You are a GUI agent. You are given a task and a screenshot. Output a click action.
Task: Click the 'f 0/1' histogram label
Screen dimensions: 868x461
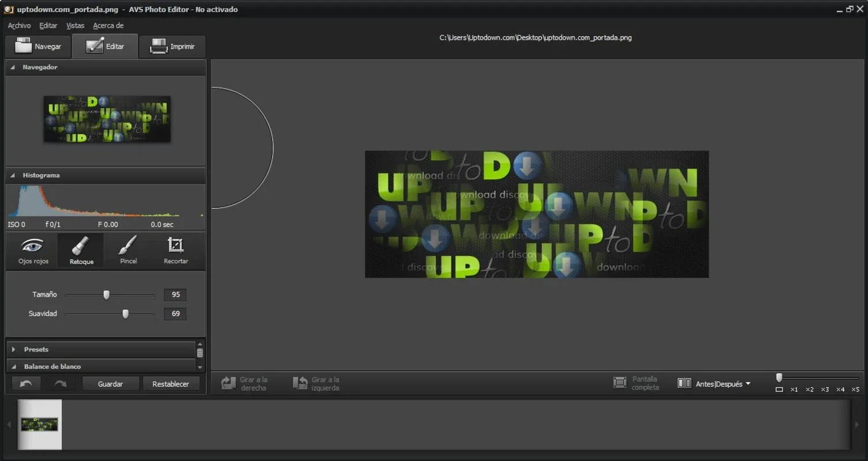pos(53,225)
